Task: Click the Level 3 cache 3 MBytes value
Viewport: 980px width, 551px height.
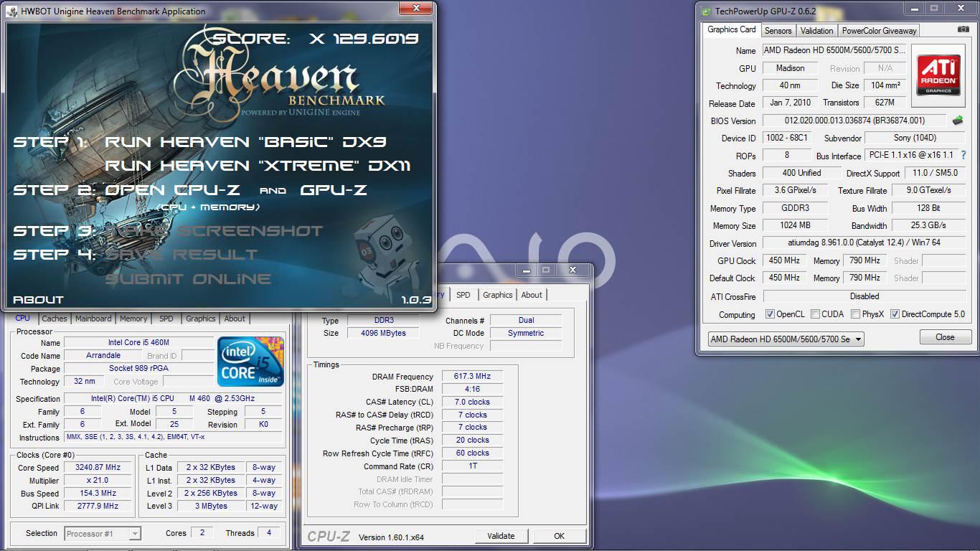Action: click(x=210, y=507)
